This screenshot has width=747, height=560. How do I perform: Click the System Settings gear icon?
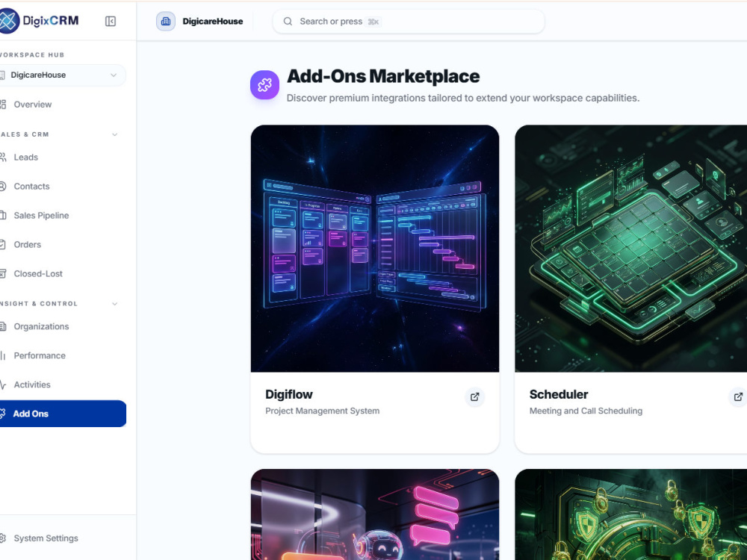pyautogui.click(x=3, y=538)
